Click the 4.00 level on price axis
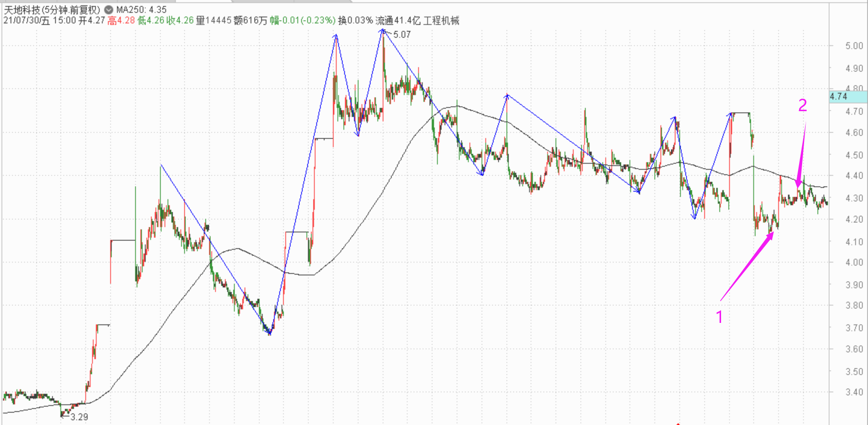 854,262
